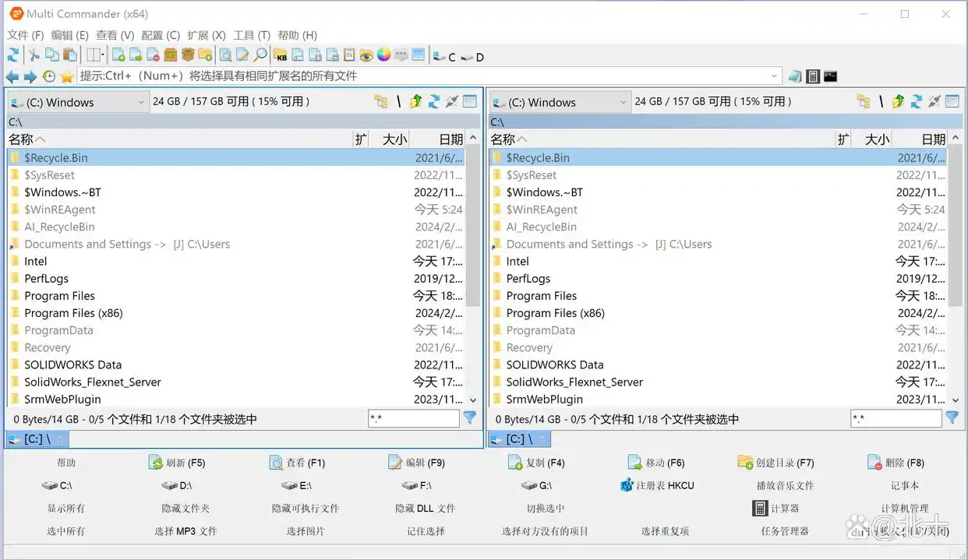Image resolution: width=968 pixels, height=560 pixels.
Task: Click the left panel 名称 column sort header
Action: coord(180,139)
